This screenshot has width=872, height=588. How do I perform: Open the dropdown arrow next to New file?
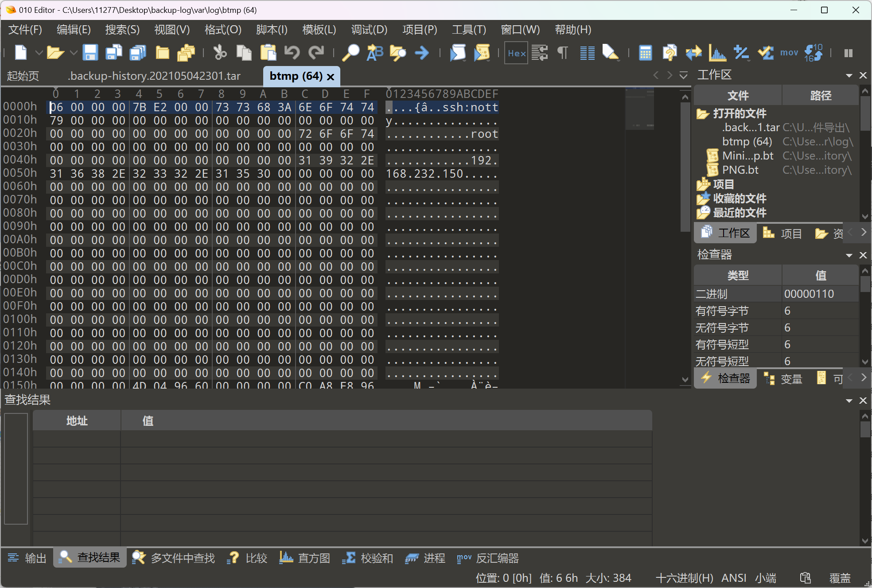point(39,53)
